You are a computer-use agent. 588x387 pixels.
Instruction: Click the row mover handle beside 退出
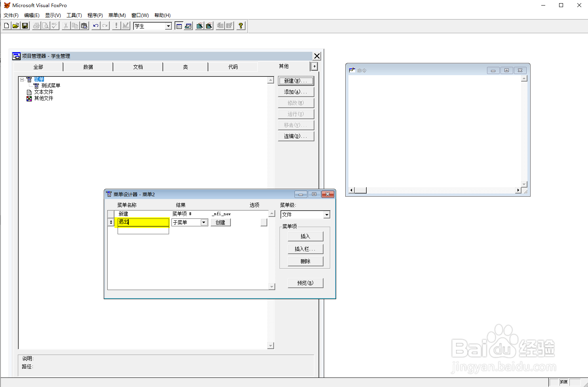click(x=111, y=222)
